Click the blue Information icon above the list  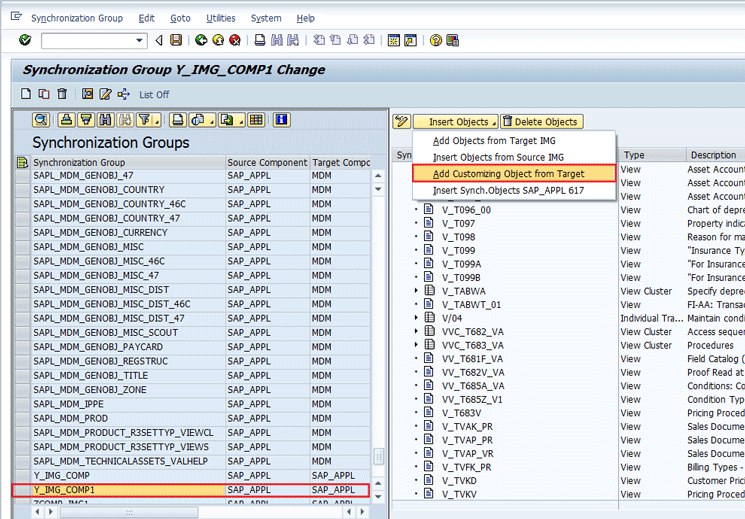[x=281, y=120]
